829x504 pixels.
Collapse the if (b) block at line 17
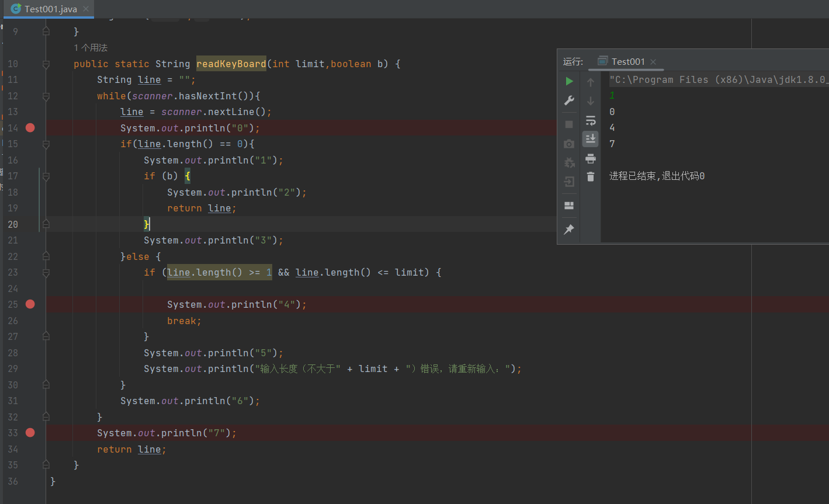46,176
